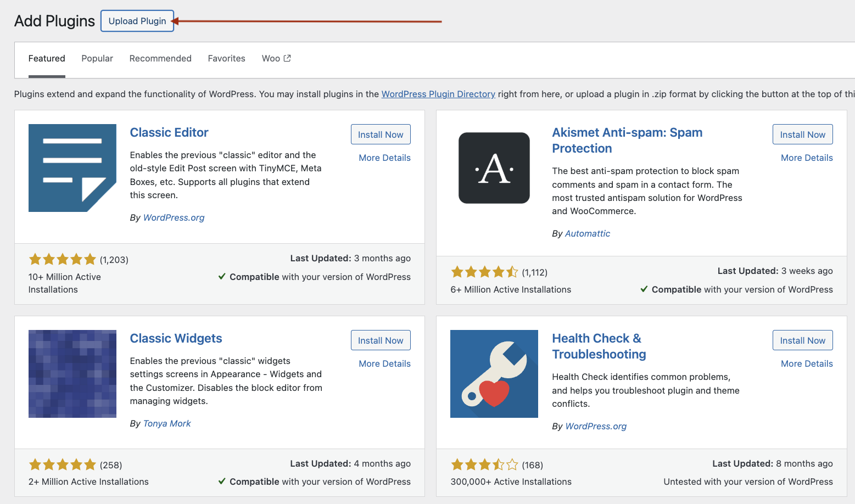The image size is (855, 504).
Task: Click the Classic Widgets description text
Action: coord(226,381)
